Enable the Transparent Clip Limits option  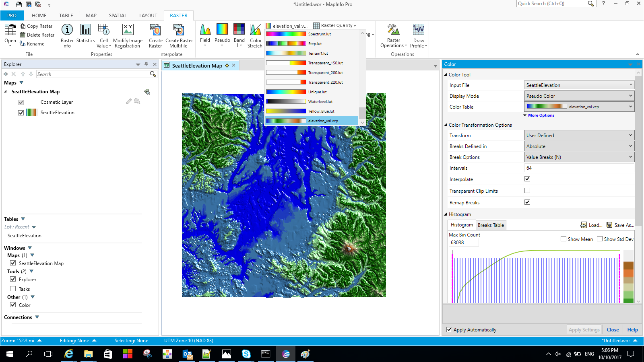pyautogui.click(x=527, y=191)
